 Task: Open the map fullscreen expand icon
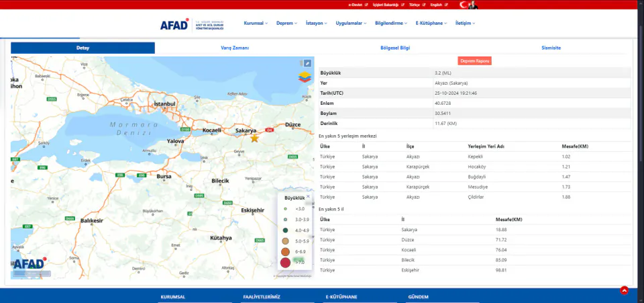pos(307,63)
